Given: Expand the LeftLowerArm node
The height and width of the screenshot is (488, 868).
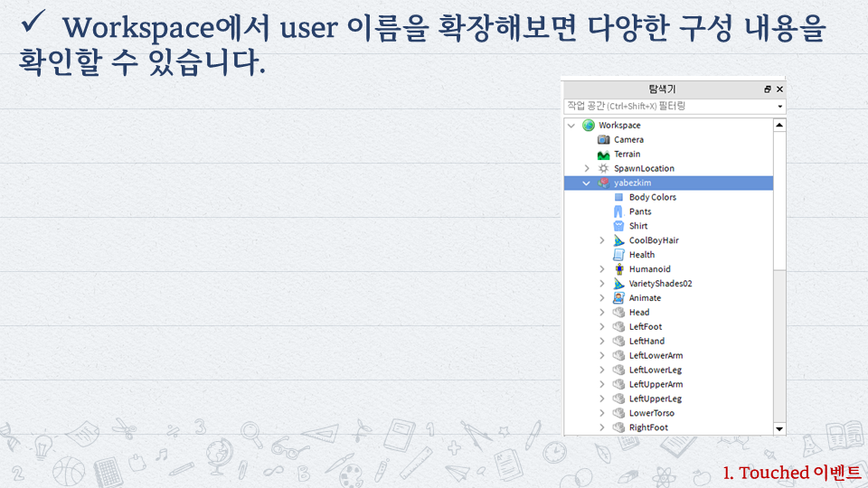Looking at the screenshot, I should [x=602, y=355].
